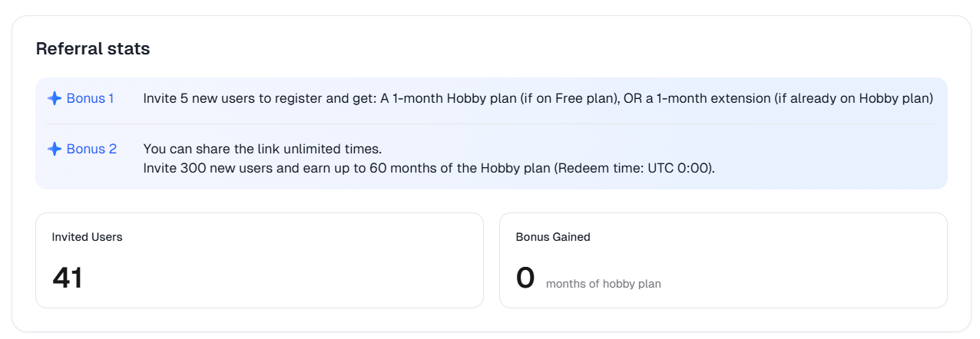Click "You can share the link unlimited times" line
Screen dimensions: 980x339
pos(263,149)
